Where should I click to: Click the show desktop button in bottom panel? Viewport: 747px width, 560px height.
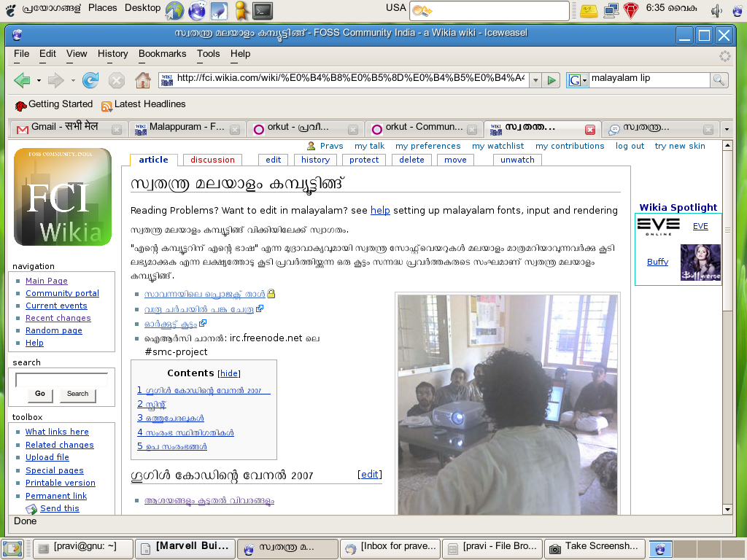tap(12, 548)
